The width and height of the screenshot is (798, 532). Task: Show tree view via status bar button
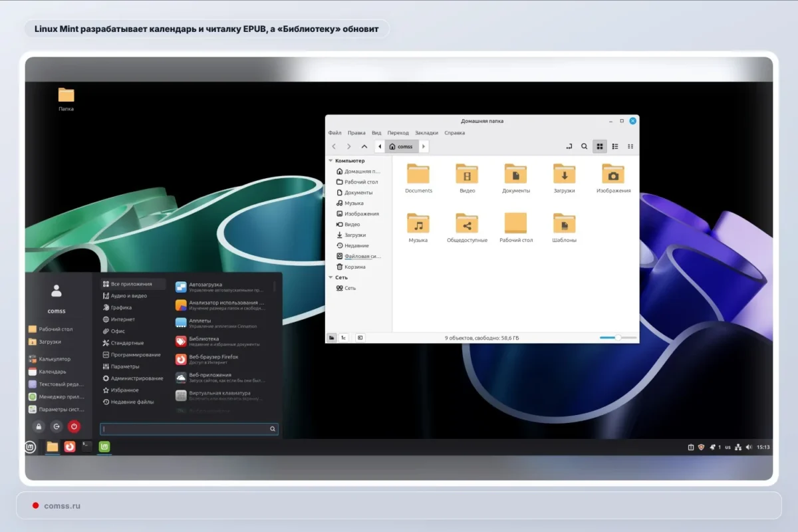pos(344,338)
